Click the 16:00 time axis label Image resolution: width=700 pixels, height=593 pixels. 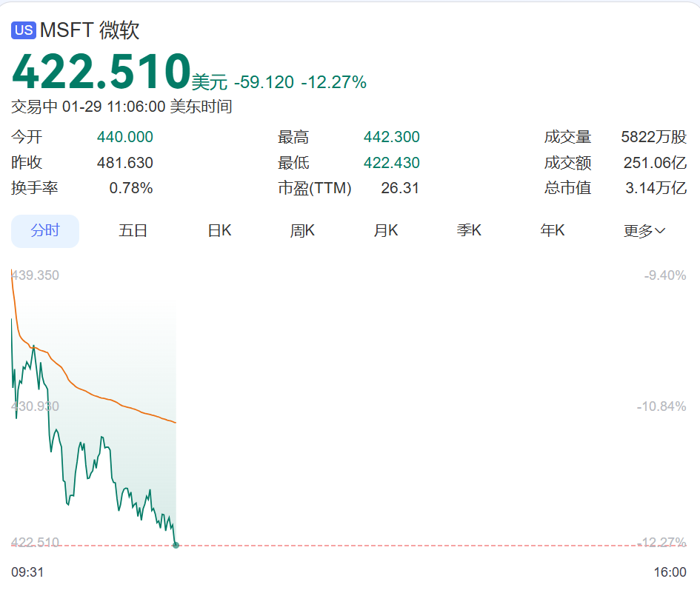(x=670, y=572)
